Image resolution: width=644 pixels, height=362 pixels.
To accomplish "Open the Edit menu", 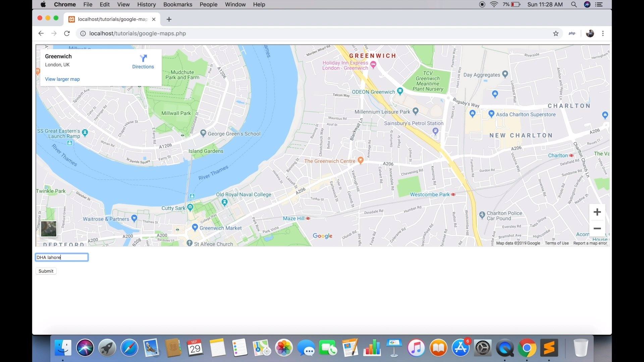I will tap(105, 4).
